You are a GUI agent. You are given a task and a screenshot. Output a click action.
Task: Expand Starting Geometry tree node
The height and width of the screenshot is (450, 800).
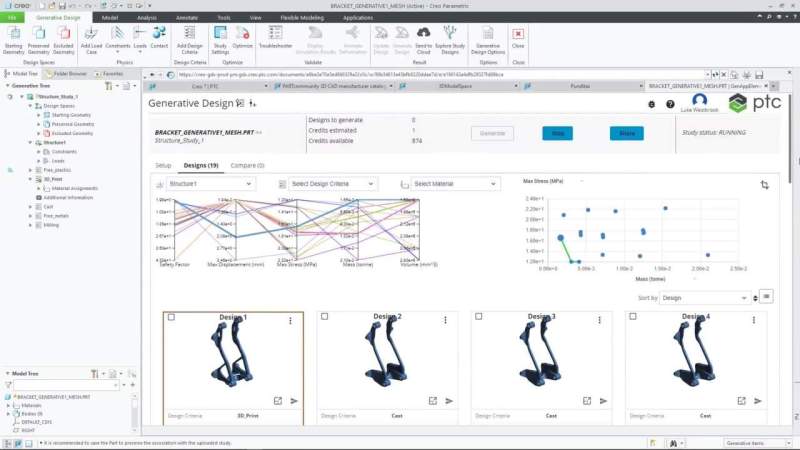38,115
